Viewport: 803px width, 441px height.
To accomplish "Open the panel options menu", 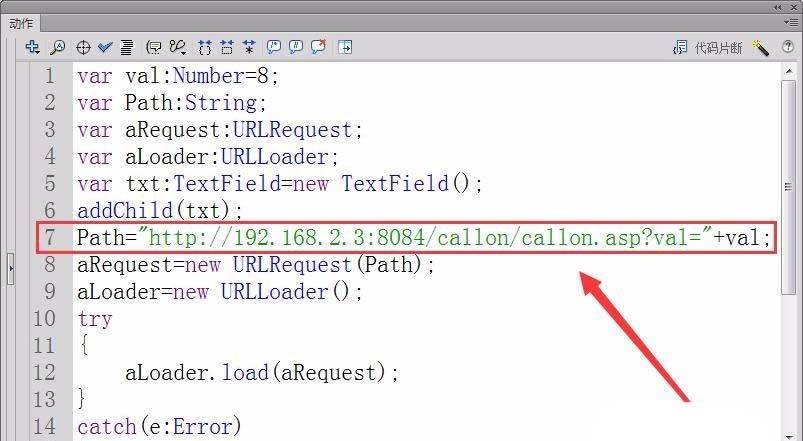I will coord(791,23).
